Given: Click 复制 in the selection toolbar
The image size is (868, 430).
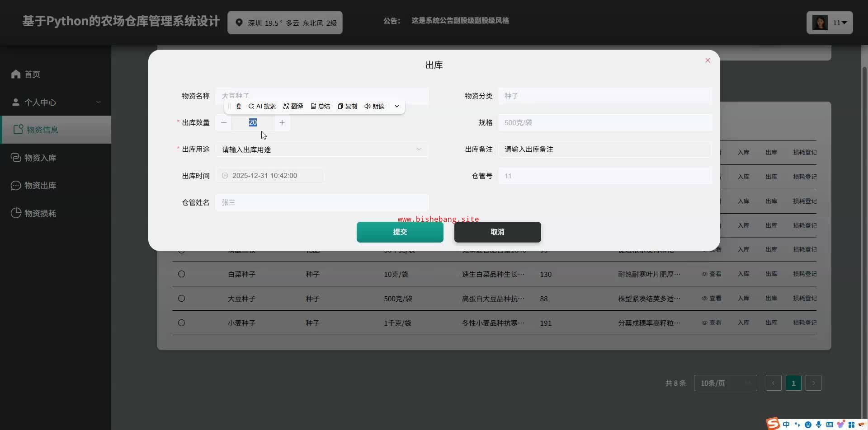Looking at the screenshot, I should point(347,106).
